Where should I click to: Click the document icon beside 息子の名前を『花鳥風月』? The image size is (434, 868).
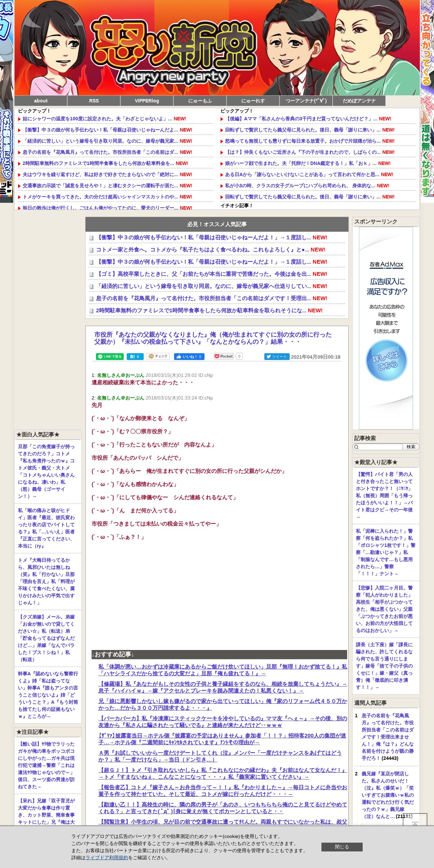91,299
